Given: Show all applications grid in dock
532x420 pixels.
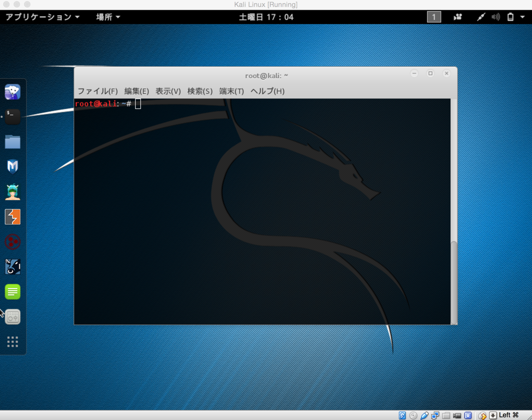Looking at the screenshot, I should point(13,342).
